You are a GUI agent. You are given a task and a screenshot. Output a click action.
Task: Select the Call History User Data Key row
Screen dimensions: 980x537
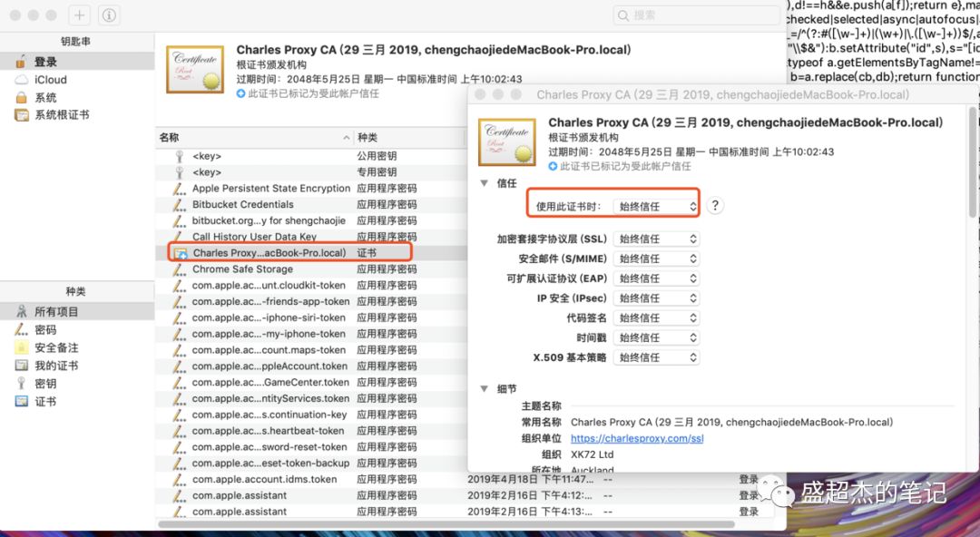tap(311, 237)
